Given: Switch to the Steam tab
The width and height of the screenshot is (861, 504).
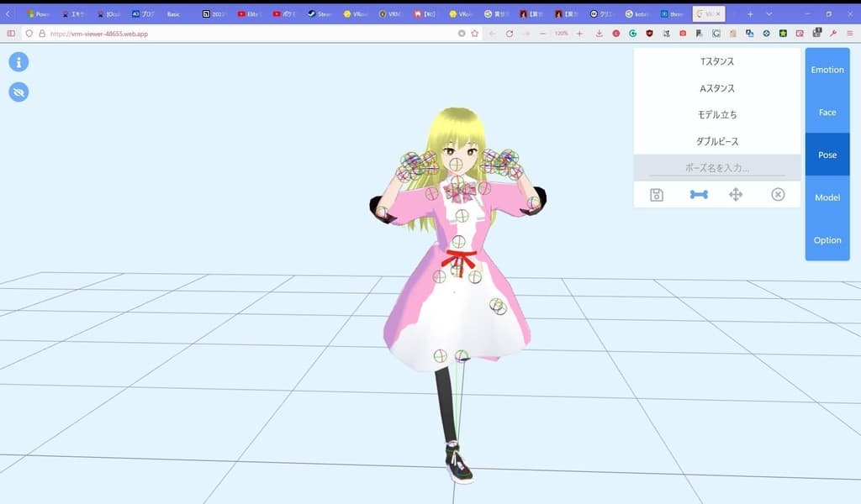Looking at the screenshot, I should click(x=320, y=13).
